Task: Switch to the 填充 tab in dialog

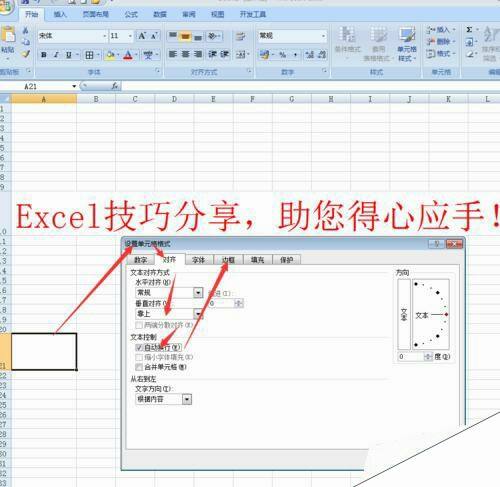Action: coord(257,260)
